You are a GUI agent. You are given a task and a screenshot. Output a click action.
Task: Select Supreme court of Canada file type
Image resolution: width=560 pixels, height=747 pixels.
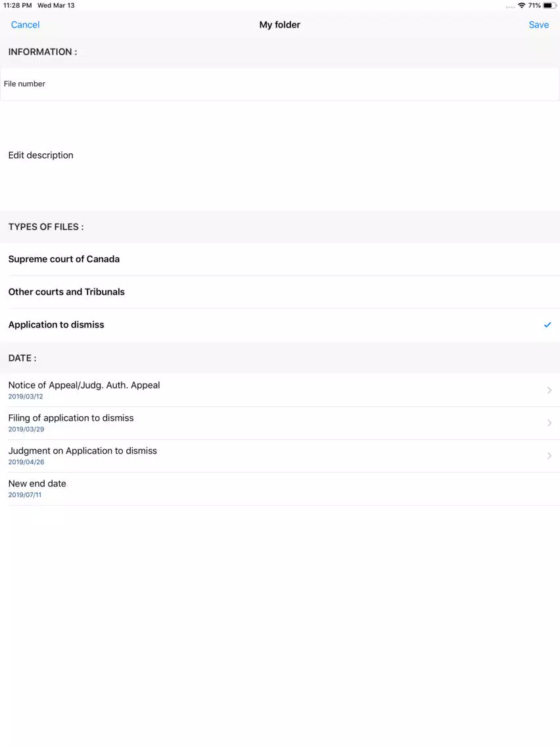(280, 259)
